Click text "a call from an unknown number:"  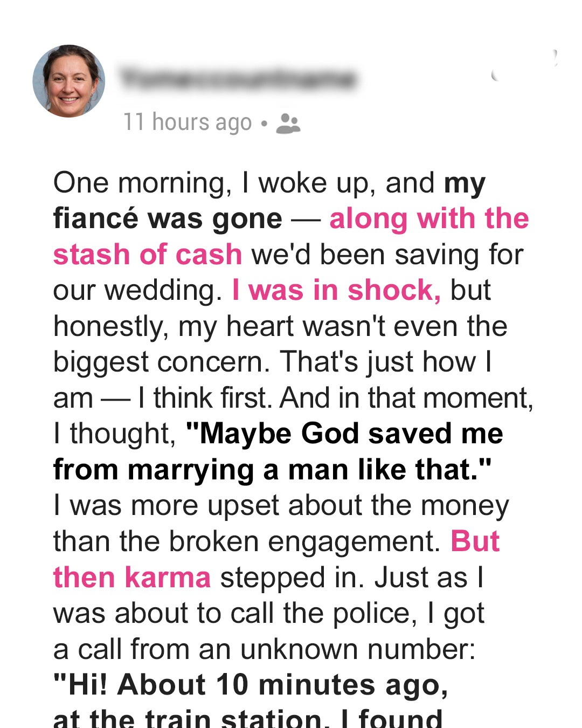[264, 649]
